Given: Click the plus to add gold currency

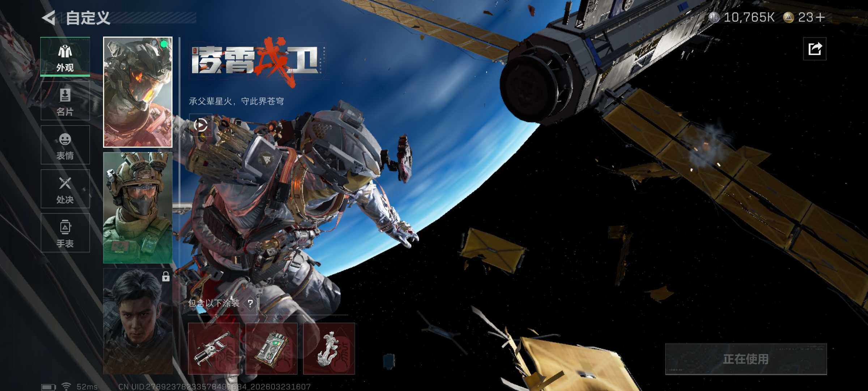Looking at the screenshot, I should coord(821,17).
